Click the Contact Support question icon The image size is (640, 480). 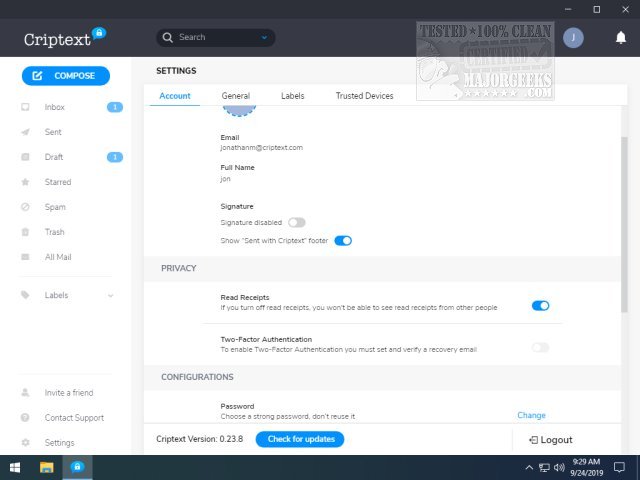[25, 417]
